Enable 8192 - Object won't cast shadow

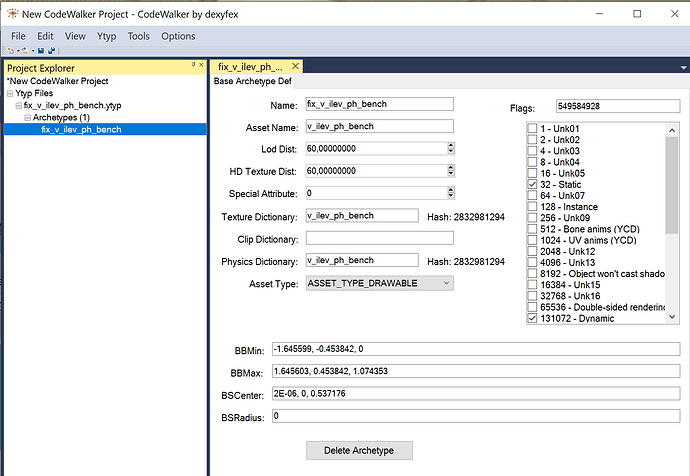(x=532, y=274)
